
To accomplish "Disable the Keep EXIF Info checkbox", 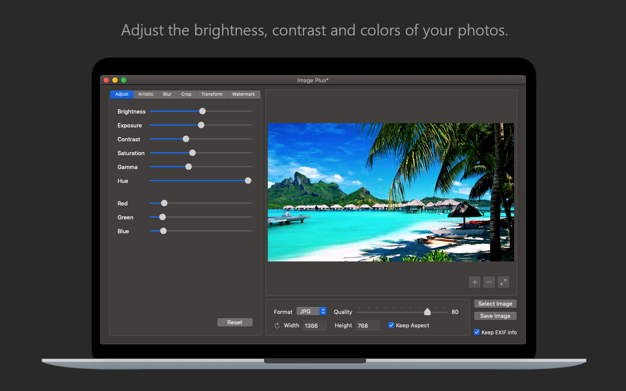I will [477, 332].
